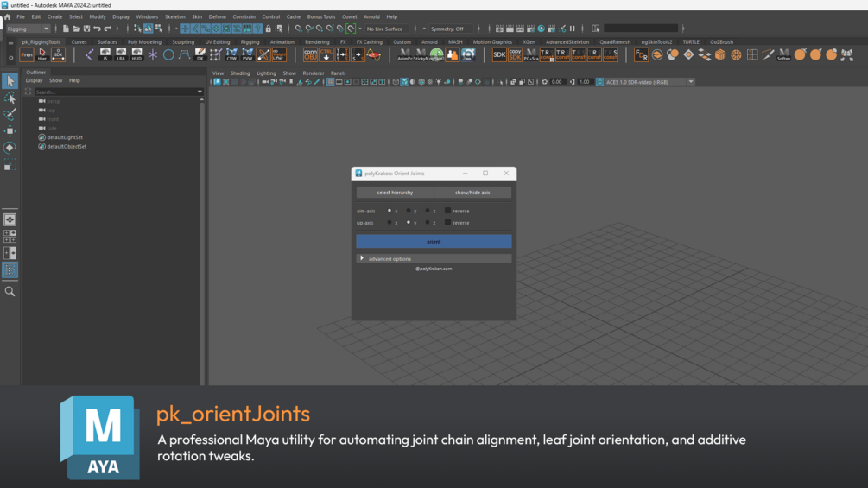Switch to the AdvancedSkeleton shelf tab
868x488 pixels.
567,42
